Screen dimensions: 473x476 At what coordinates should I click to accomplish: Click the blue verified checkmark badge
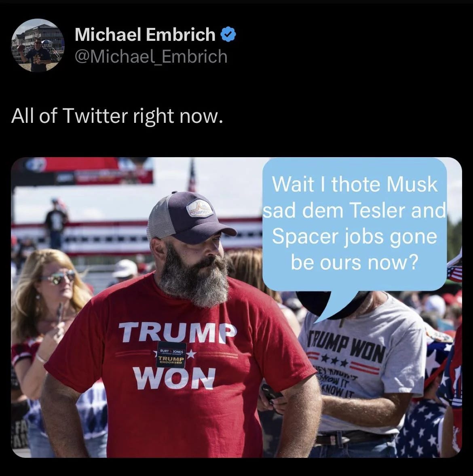click(x=228, y=34)
